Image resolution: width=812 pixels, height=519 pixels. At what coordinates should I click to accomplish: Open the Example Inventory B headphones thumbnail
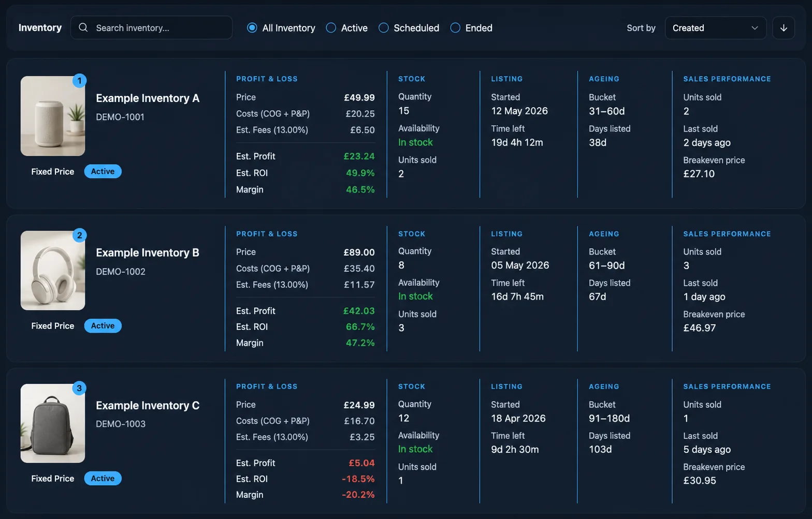53,271
